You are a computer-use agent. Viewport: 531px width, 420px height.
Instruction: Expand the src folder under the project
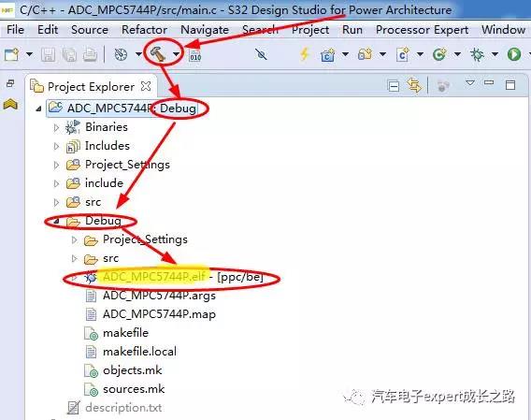tap(56, 202)
